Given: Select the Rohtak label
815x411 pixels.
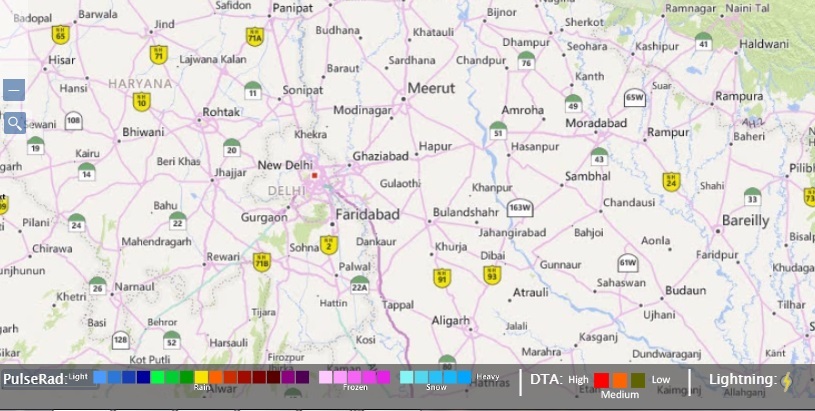Looking at the screenshot, I should [x=221, y=112].
